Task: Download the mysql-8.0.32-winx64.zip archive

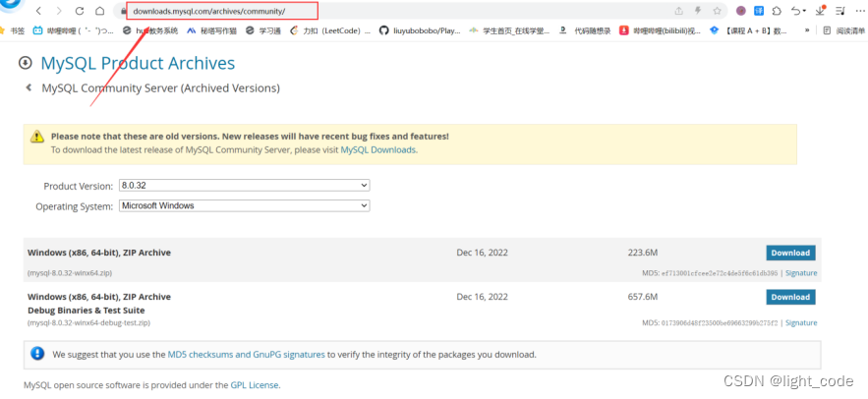Action: pos(790,253)
